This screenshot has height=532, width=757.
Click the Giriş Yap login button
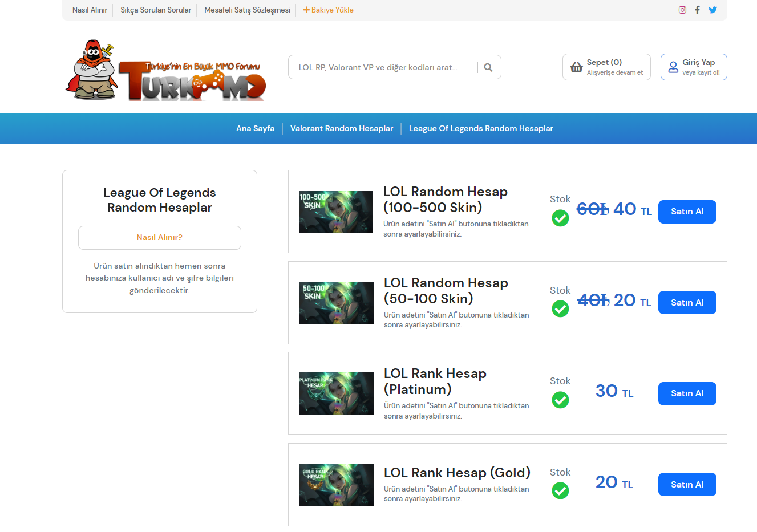(694, 67)
